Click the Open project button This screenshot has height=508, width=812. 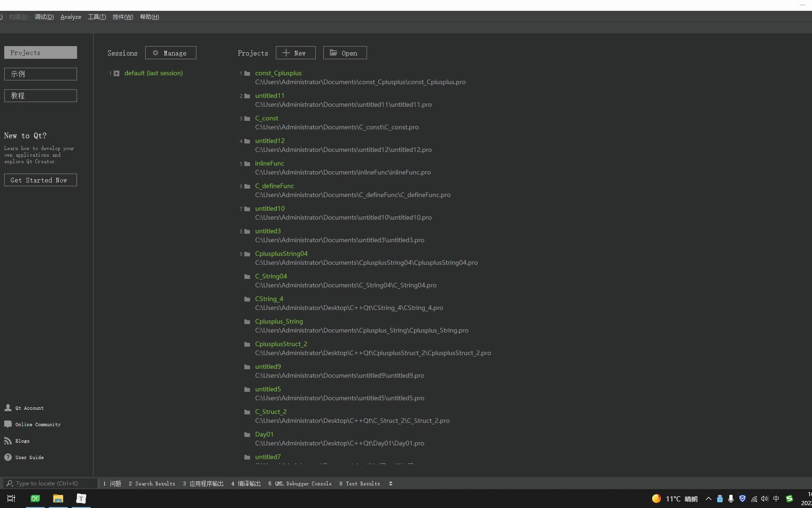[345, 53]
